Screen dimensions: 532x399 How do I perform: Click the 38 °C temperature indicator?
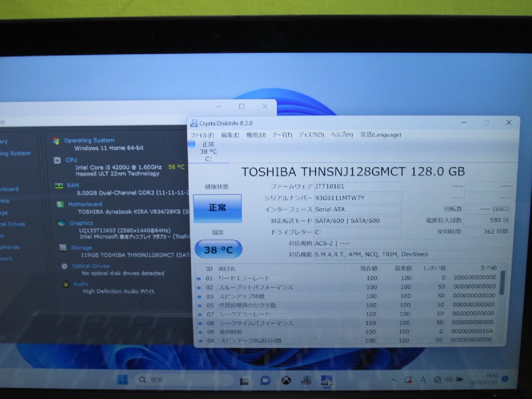[218, 249]
